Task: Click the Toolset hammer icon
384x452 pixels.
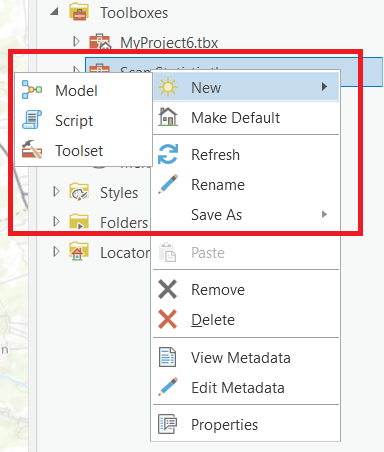Action: tap(32, 149)
